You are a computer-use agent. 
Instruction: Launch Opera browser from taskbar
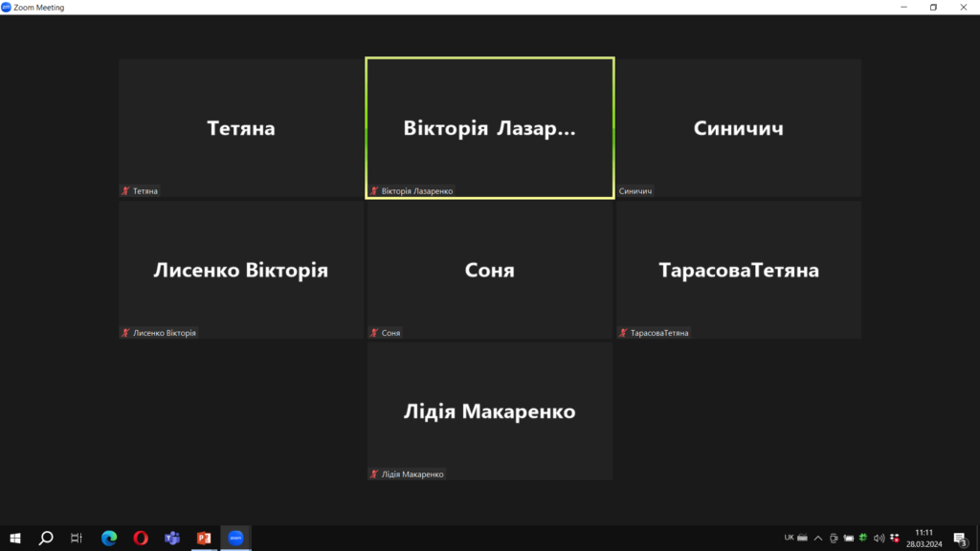pyautogui.click(x=141, y=538)
